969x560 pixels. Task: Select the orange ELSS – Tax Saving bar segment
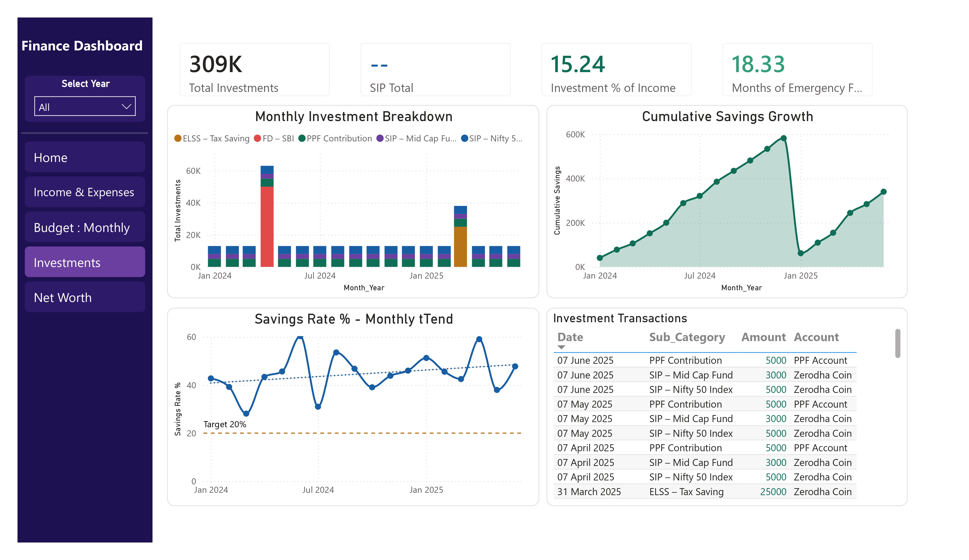(460, 246)
